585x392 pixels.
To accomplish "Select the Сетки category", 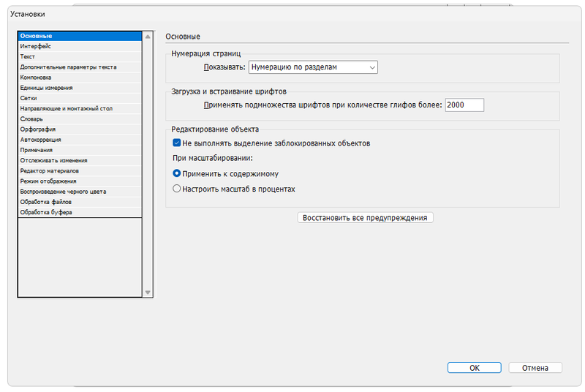I will [80, 98].
